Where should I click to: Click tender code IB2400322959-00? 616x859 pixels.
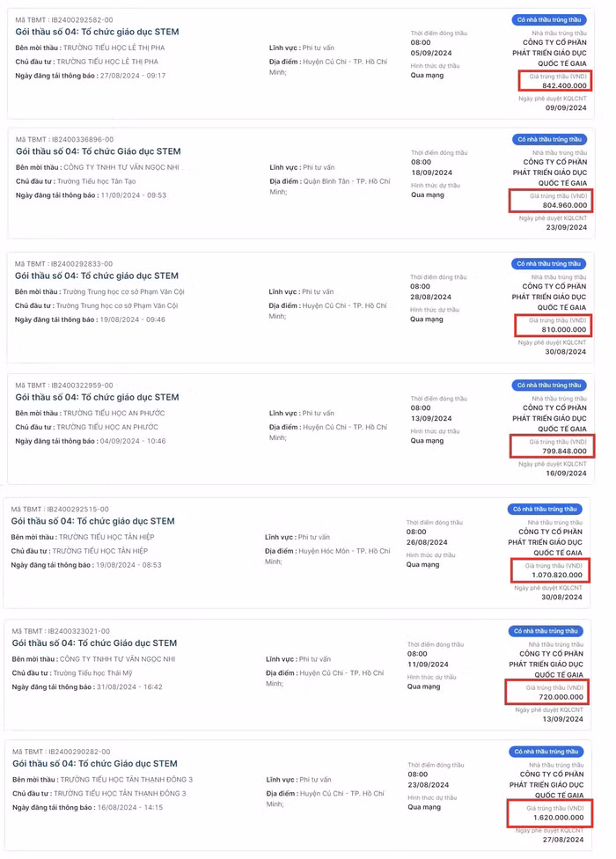[x=82, y=385]
